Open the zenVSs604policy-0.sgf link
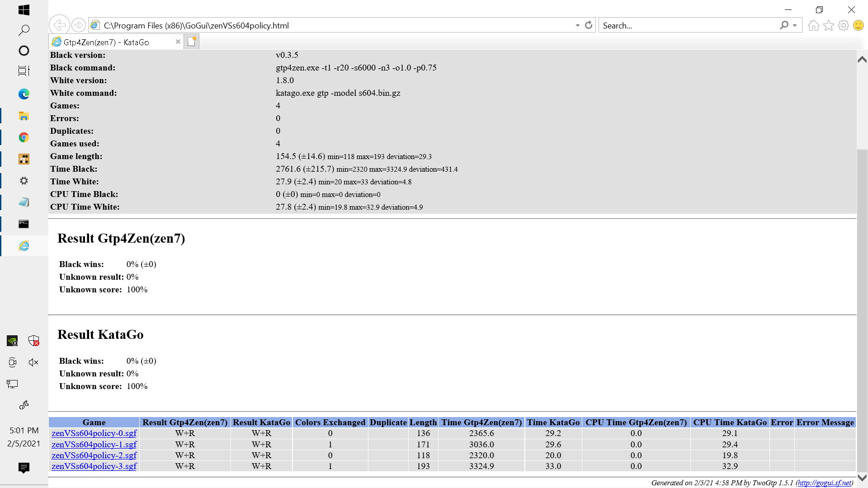The width and height of the screenshot is (868, 488). click(x=94, y=433)
